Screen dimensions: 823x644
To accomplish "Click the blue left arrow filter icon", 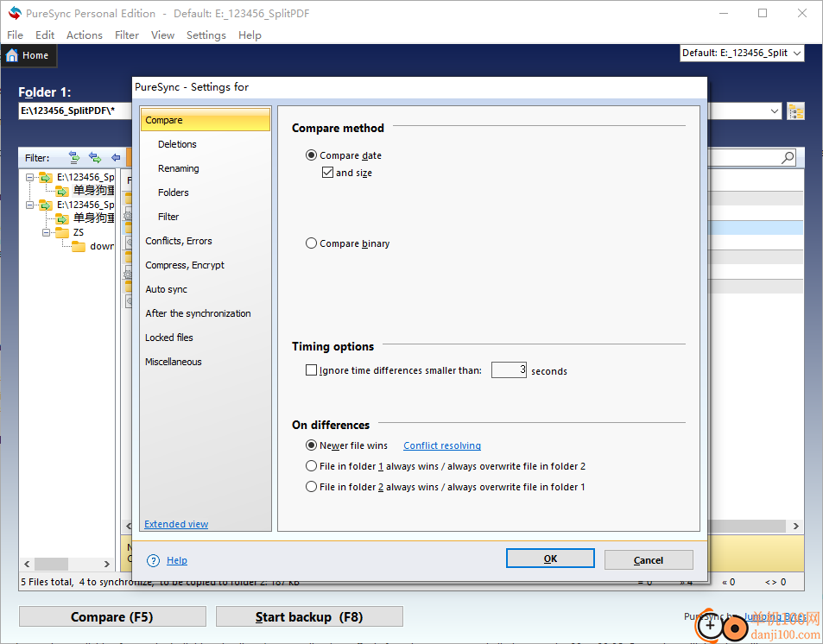I will pyautogui.click(x=116, y=157).
